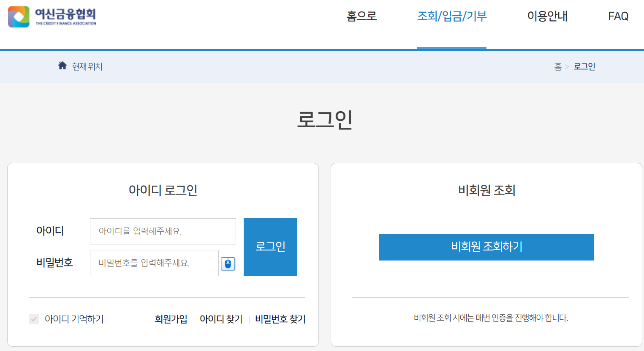Click the virtual keyboard mouse icon beside password

point(228,263)
